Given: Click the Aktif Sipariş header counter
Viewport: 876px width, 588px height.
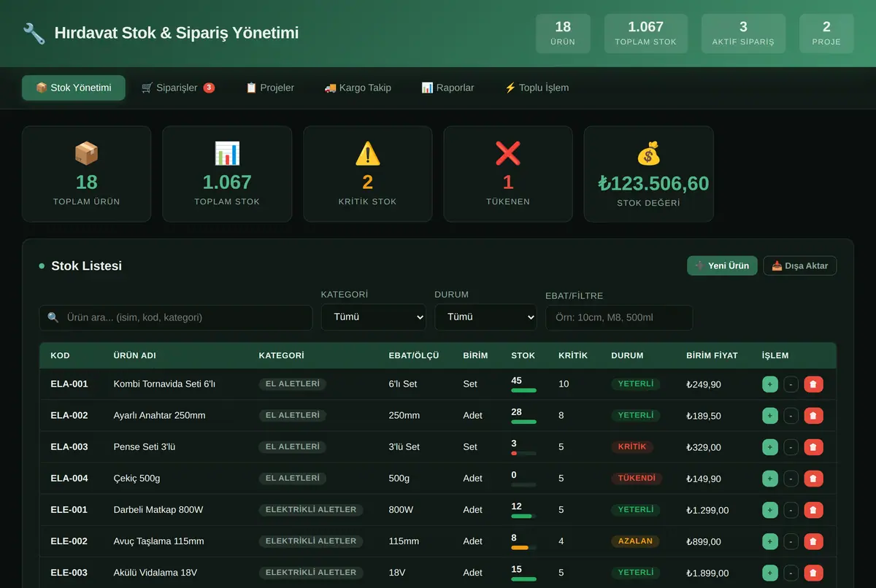Looking at the screenshot, I should [x=743, y=34].
